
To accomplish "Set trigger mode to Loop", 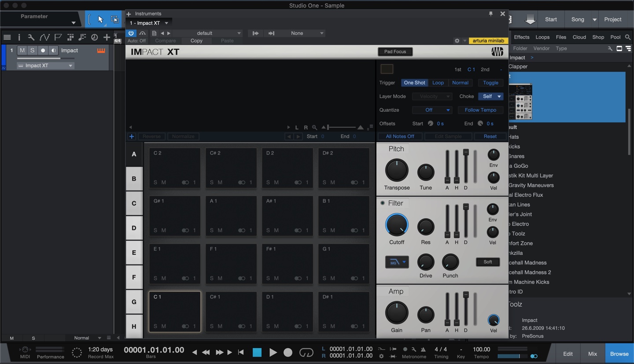I will coord(438,82).
